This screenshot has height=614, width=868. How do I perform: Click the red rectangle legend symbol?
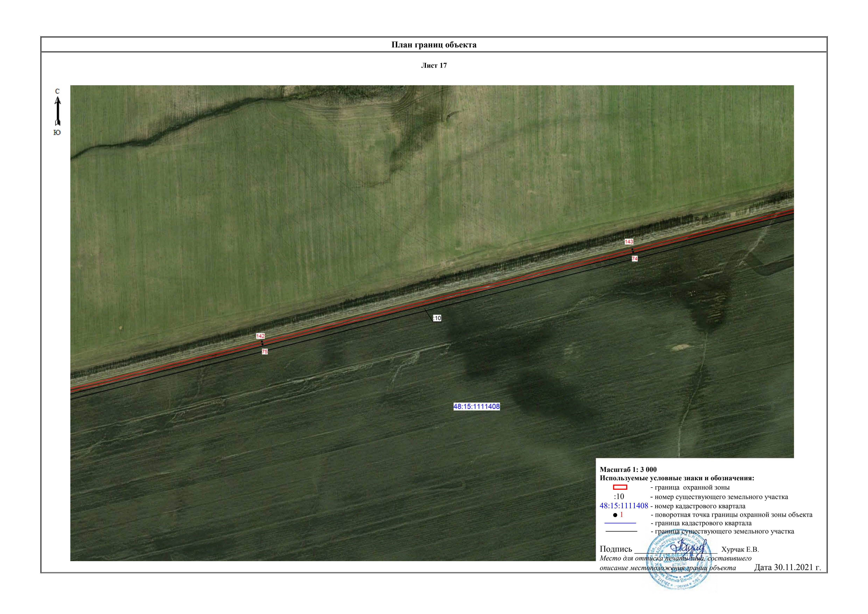620,487
